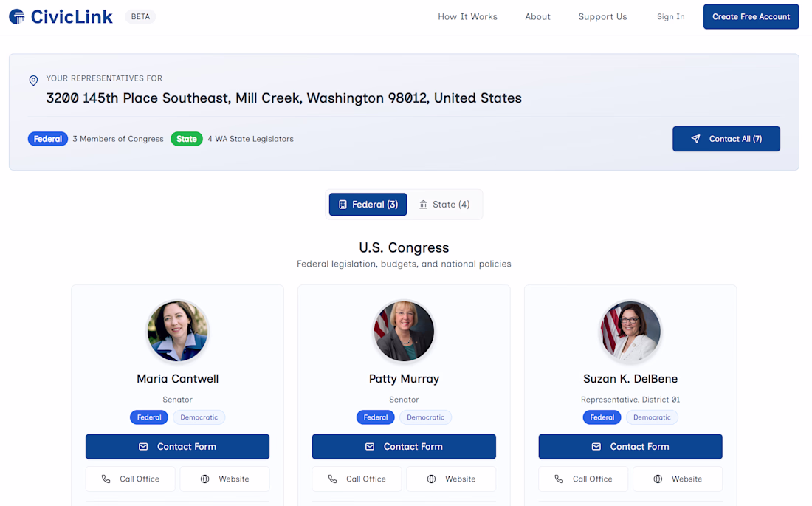Click Maria Cantwell's portrait photo
This screenshot has height=506, width=812.
click(178, 331)
